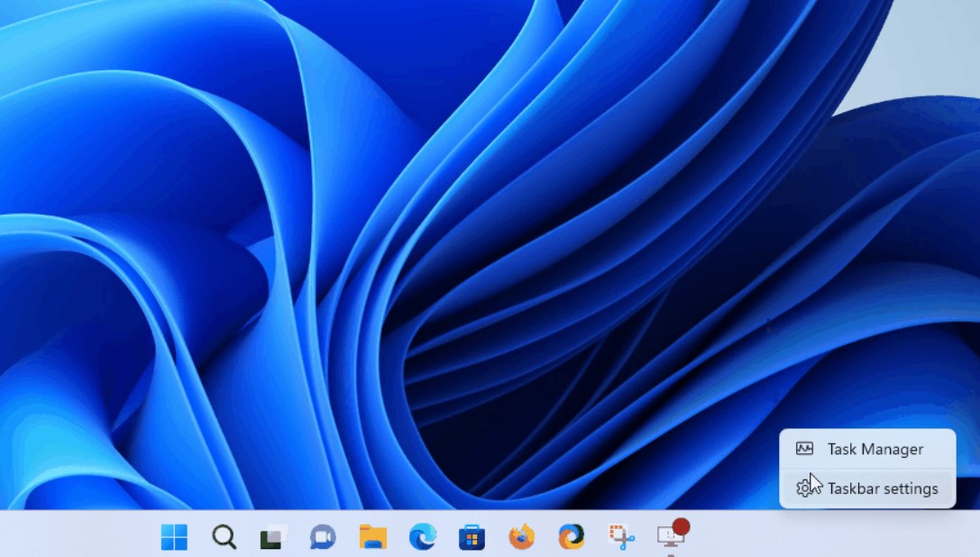Screen dimensions: 980x557
Task: Select Task Manager from context menu
Action: point(875,449)
